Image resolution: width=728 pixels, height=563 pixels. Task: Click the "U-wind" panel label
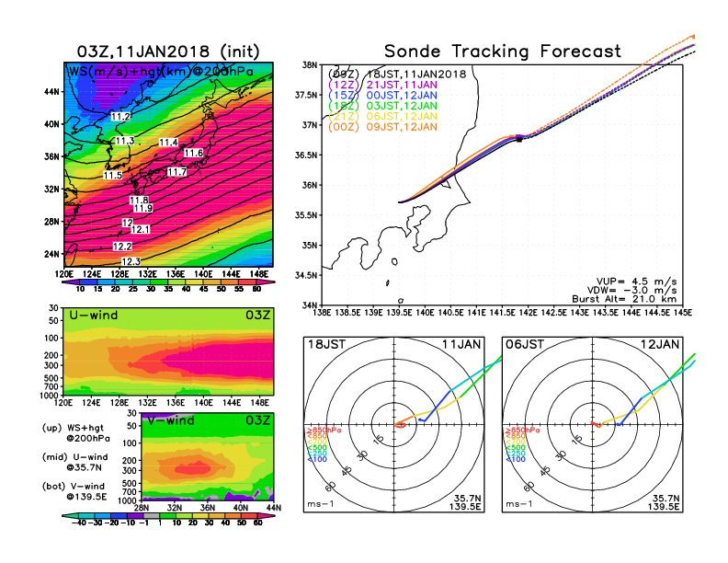(94, 316)
